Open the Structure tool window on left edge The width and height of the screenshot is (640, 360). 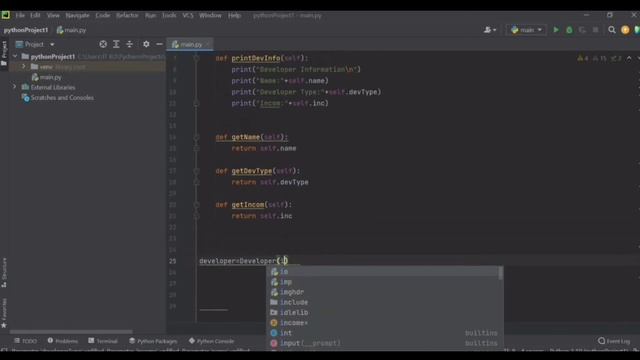(x=4, y=273)
